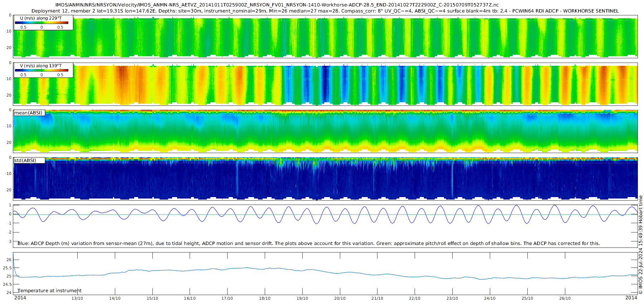Select the std(ABSI) panel label
The width and height of the screenshot is (644, 304).
[x=29, y=160]
